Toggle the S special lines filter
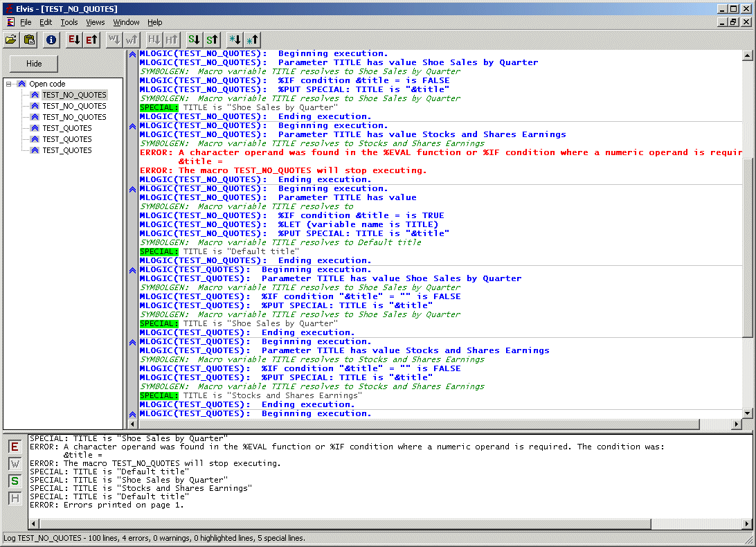 click(15, 481)
